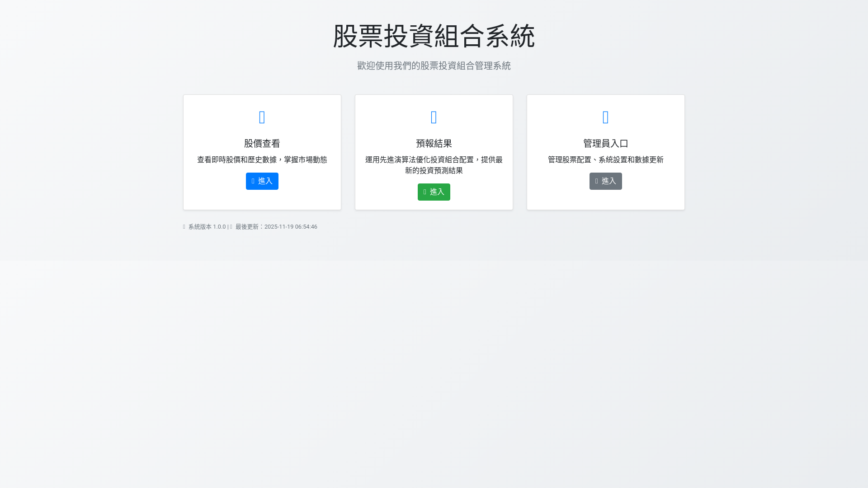Click the icon above 預報結果 card title
Image resolution: width=868 pixels, height=488 pixels.
coord(434,117)
